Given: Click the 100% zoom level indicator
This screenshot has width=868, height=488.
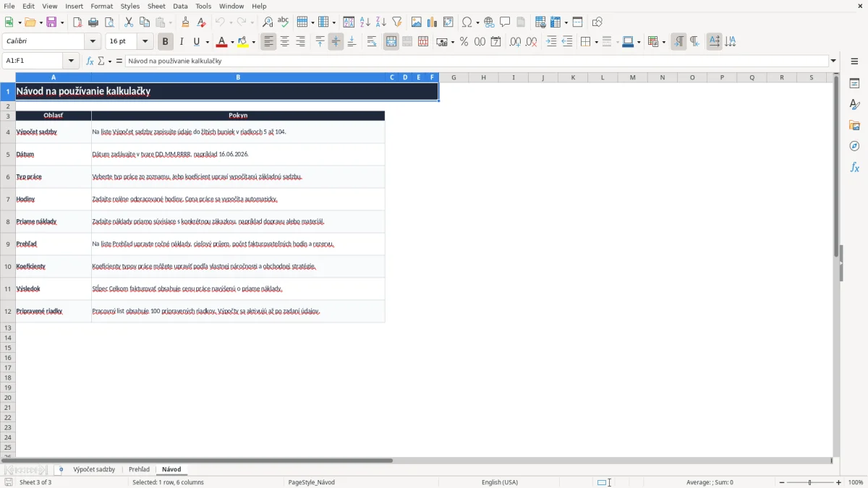Looking at the screenshot, I should tap(856, 482).
